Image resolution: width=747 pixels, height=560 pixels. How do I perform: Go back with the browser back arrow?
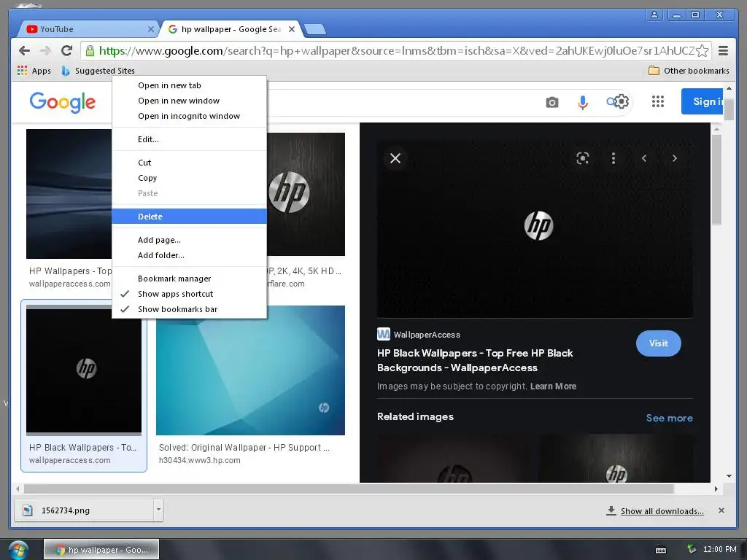coord(24,50)
